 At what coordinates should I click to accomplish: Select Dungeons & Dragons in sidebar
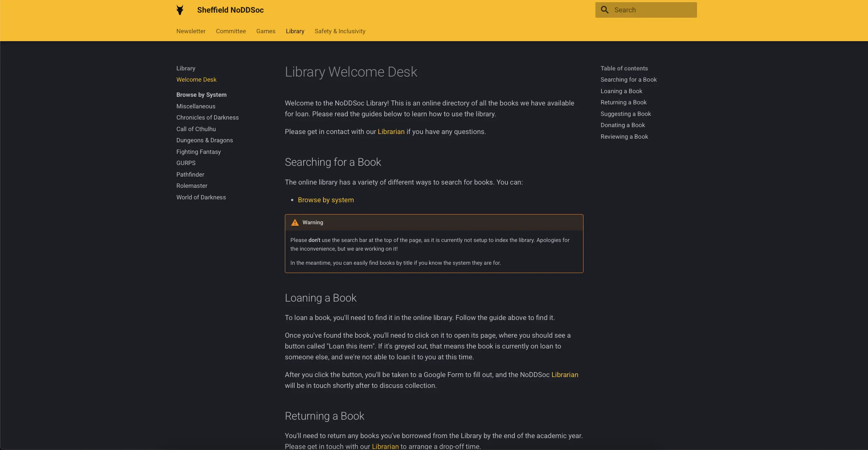pyautogui.click(x=205, y=140)
